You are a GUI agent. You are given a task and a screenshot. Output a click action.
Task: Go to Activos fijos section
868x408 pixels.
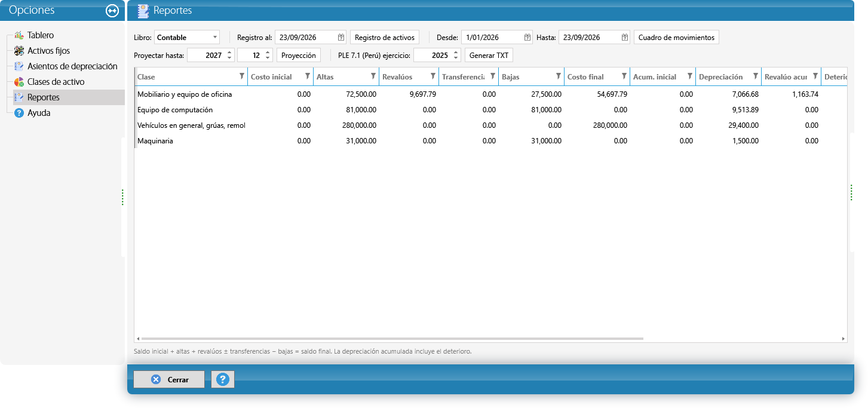pyautogui.click(x=48, y=51)
